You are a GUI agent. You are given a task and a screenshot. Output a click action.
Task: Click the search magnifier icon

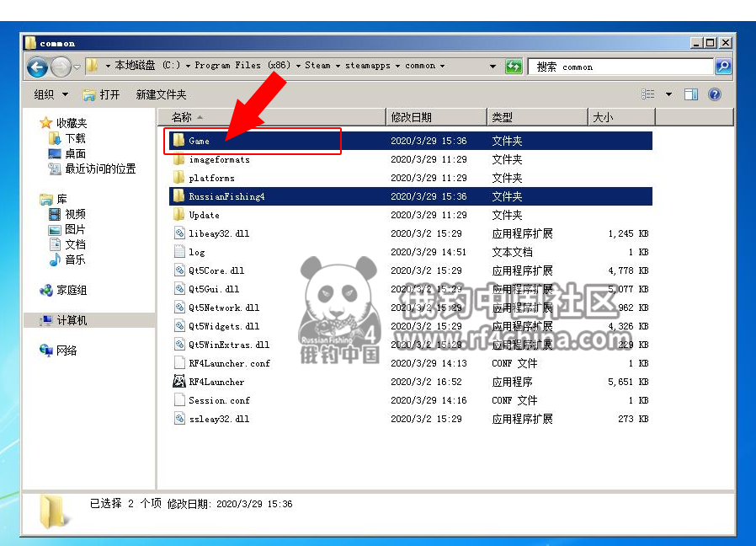pos(723,66)
